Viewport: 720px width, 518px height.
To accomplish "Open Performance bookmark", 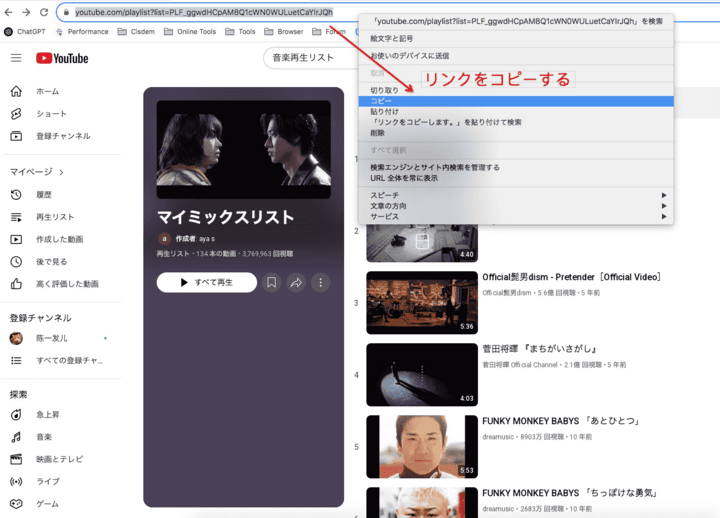I will [82, 32].
